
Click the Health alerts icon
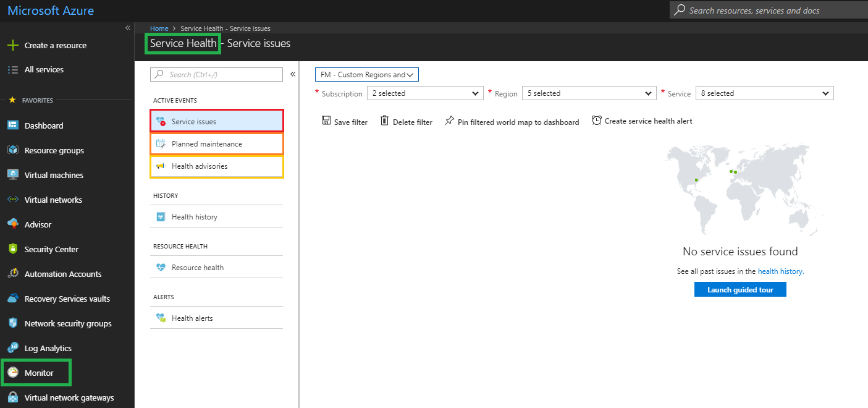tap(161, 318)
